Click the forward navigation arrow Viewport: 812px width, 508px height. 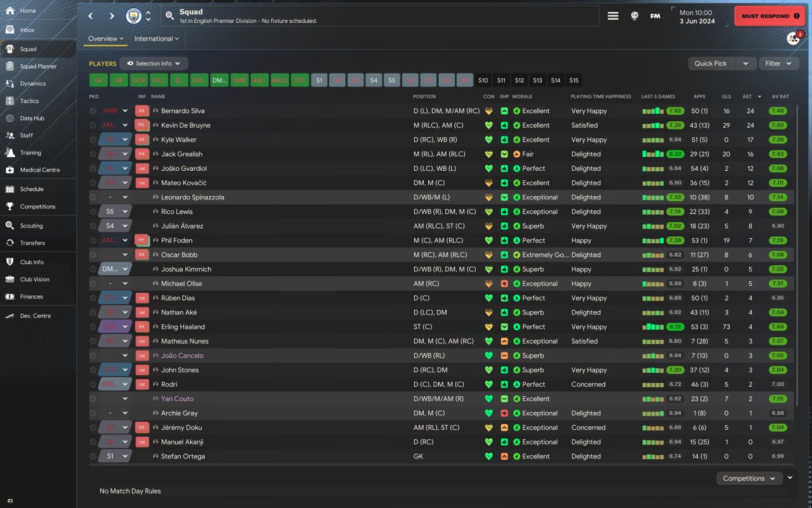point(112,16)
